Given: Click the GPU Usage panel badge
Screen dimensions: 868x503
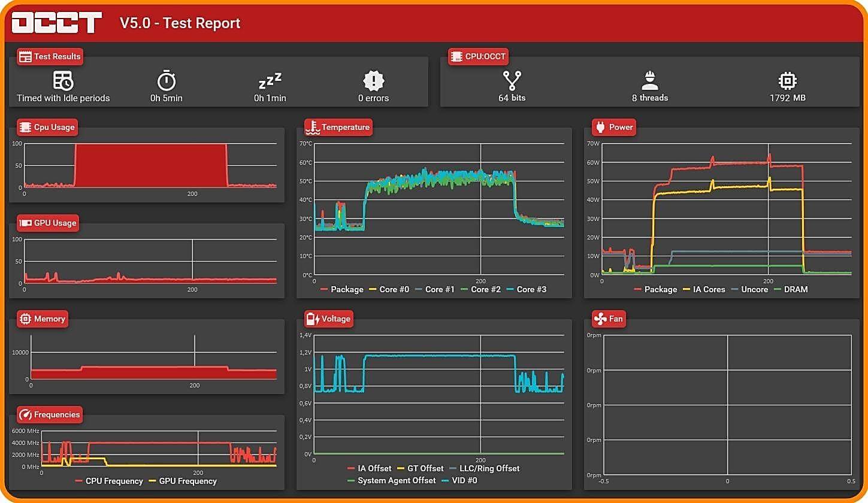Looking at the screenshot, I should click(x=48, y=223).
